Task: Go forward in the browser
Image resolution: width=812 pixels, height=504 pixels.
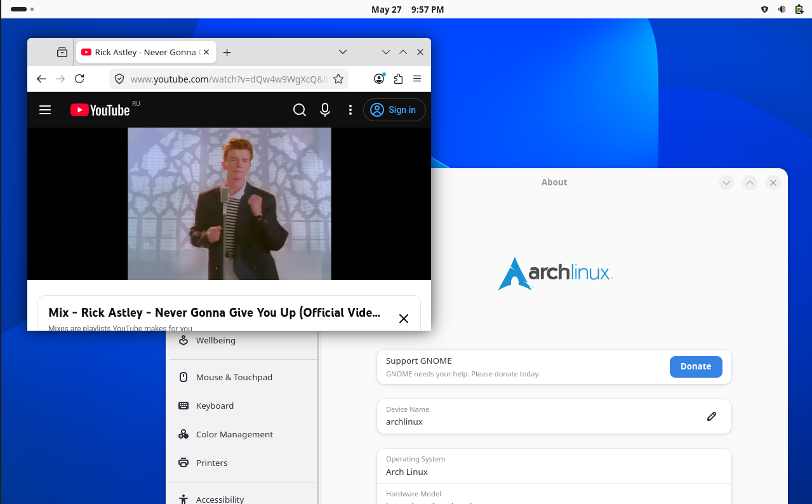Action: (60, 79)
